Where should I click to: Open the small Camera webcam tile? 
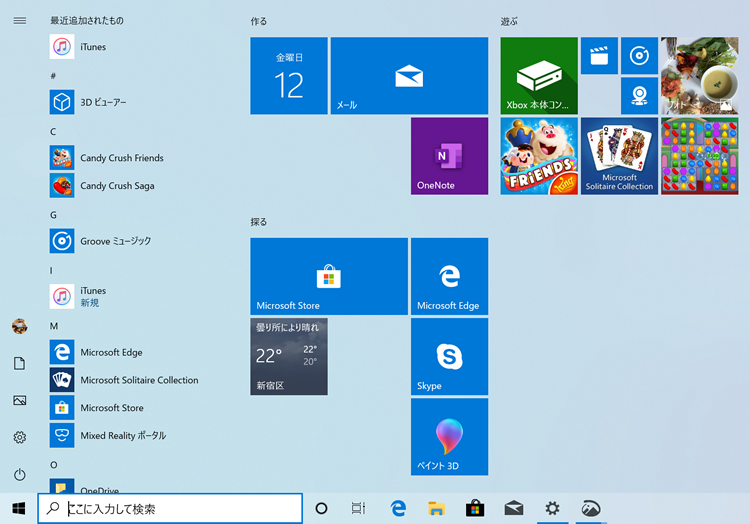click(x=640, y=96)
